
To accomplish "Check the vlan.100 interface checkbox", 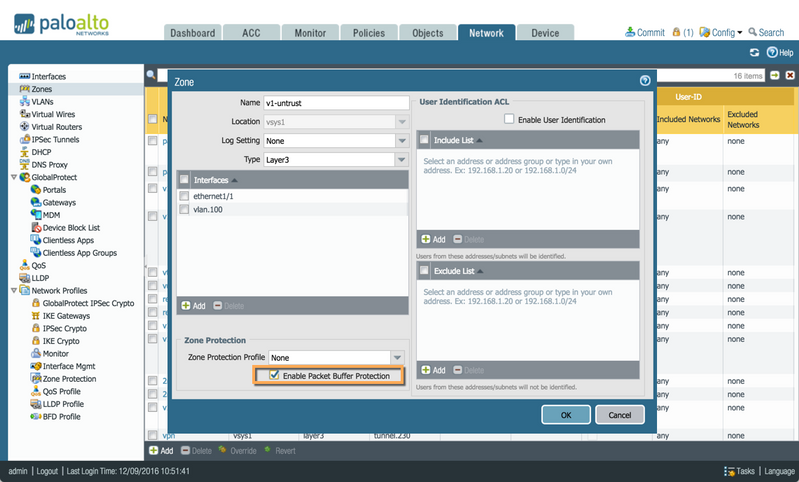I will (184, 209).
